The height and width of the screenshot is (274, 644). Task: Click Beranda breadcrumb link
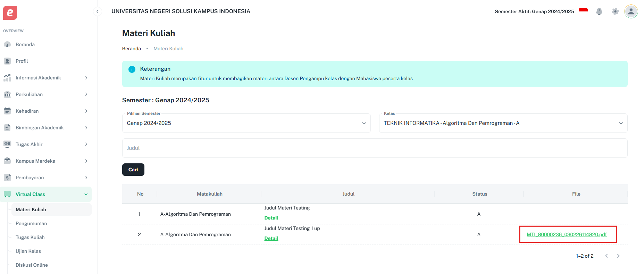click(x=132, y=49)
